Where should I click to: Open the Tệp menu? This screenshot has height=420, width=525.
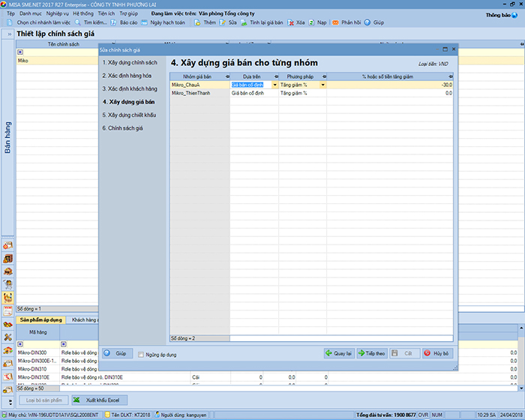[10, 13]
